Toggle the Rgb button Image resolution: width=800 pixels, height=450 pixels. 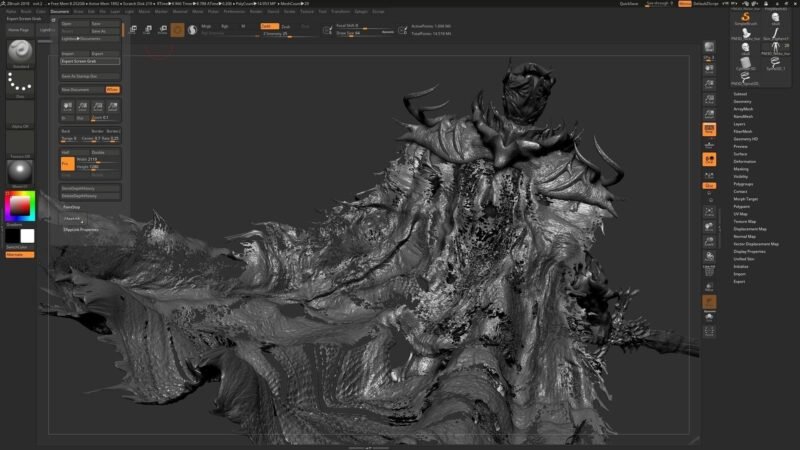[x=224, y=26]
